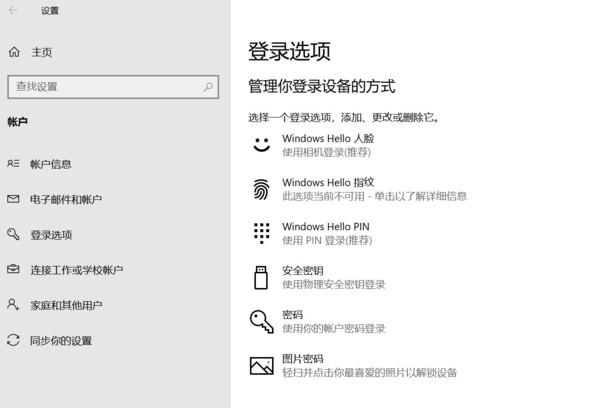Click the 帐户信息 person-card icon
600x408 pixels.
[13, 164]
